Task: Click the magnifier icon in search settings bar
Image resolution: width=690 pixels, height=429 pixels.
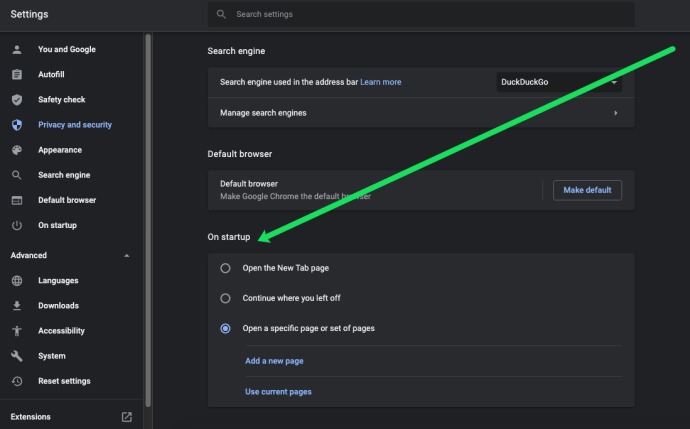Action: click(x=221, y=15)
